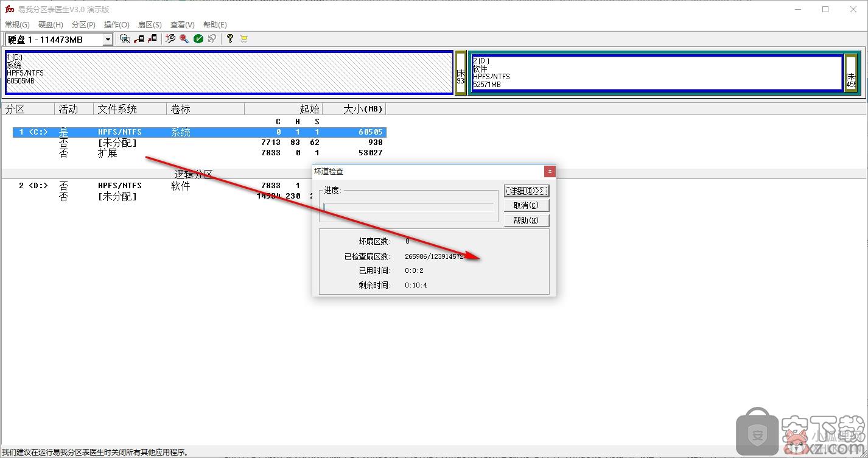Click the 剩余时间 value 0:10:4
This screenshot has width=868, height=458.
point(416,285)
